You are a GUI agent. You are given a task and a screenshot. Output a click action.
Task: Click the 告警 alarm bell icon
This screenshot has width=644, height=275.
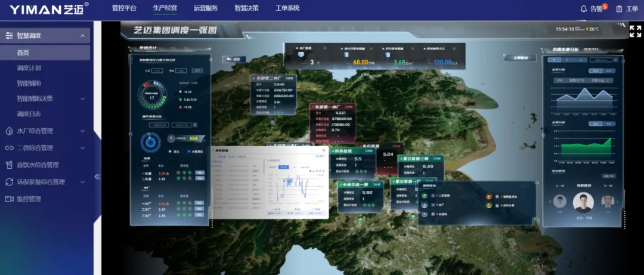pyautogui.click(x=584, y=9)
